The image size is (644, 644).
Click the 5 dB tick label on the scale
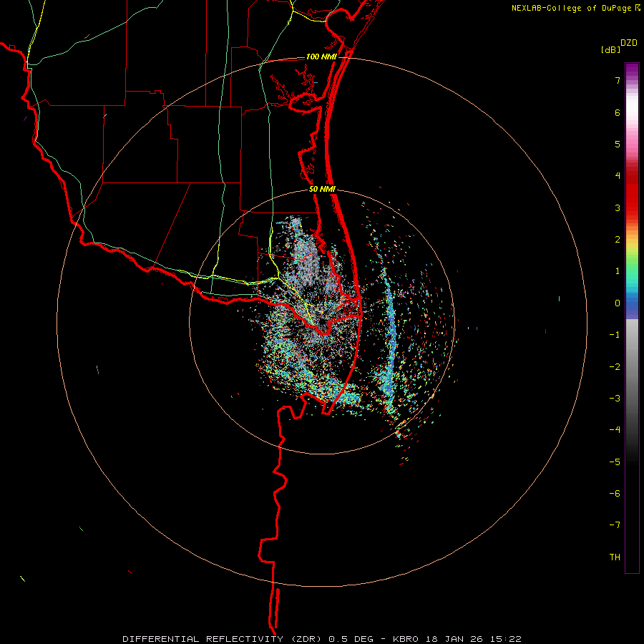tap(618, 144)
